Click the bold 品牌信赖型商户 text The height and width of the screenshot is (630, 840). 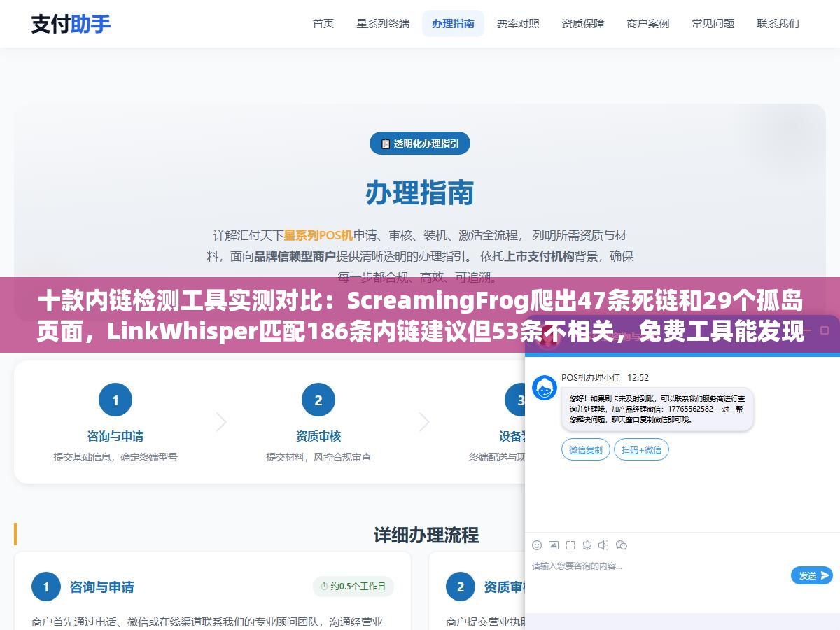coord(295,256)
